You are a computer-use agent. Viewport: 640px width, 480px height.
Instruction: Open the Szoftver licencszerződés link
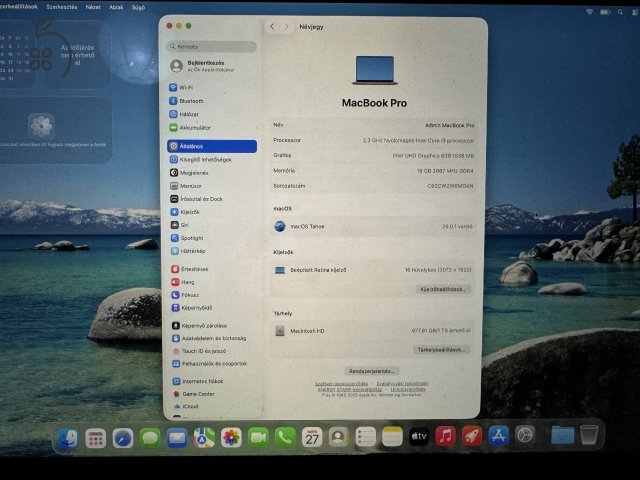pos(341,384)
